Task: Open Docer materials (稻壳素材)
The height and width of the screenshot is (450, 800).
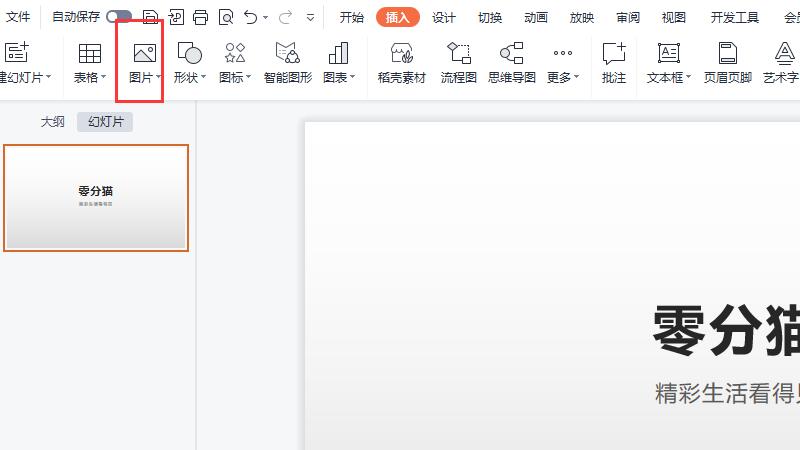Action: 401,62
